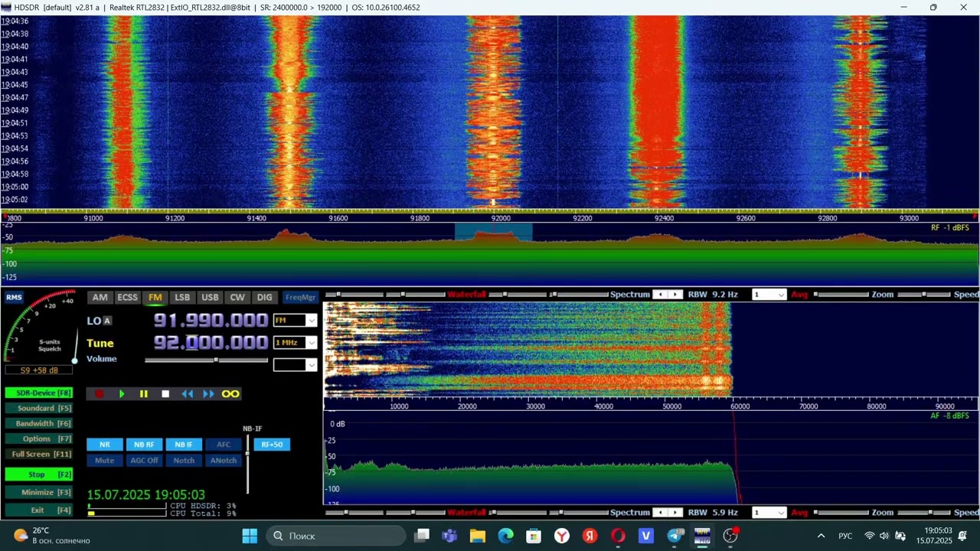Open Opera browser from the taskbar

click(618, 536)
